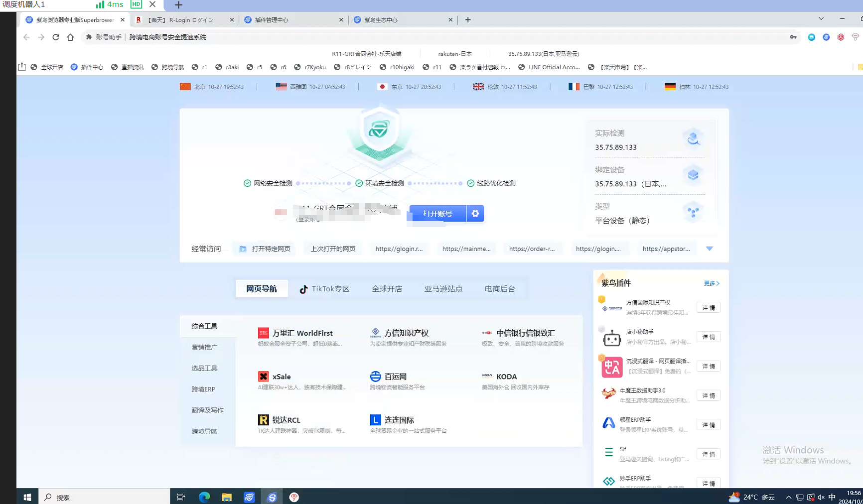Open File Explorer from the taskbar
The width and height of the screenshot is (863, 504).
(x=227, y=497)
